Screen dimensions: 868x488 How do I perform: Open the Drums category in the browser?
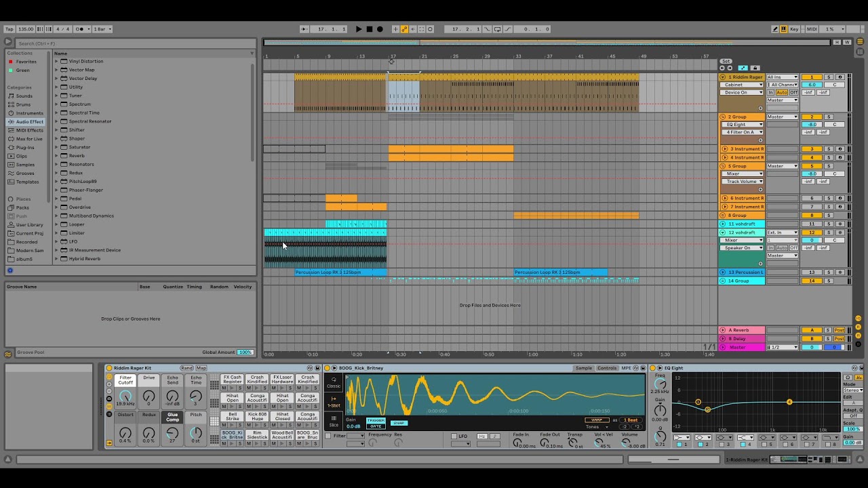tap(23, 104)
